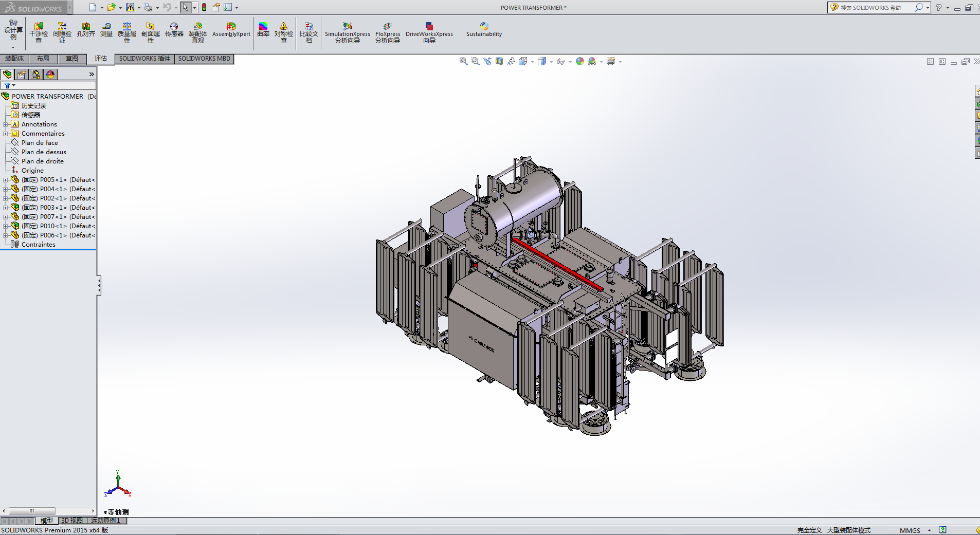
Task: Toggle Hide/Show Items glasses icon
Action: [560, 61]
